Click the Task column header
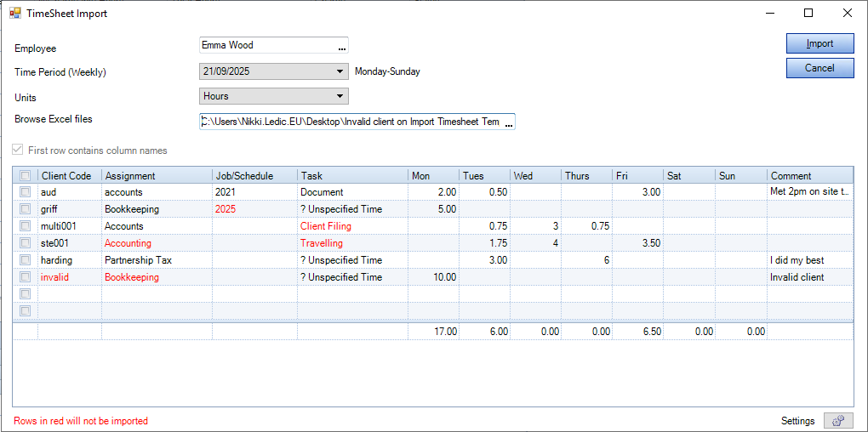Viewport: 868px width, 432px height. 352,176
